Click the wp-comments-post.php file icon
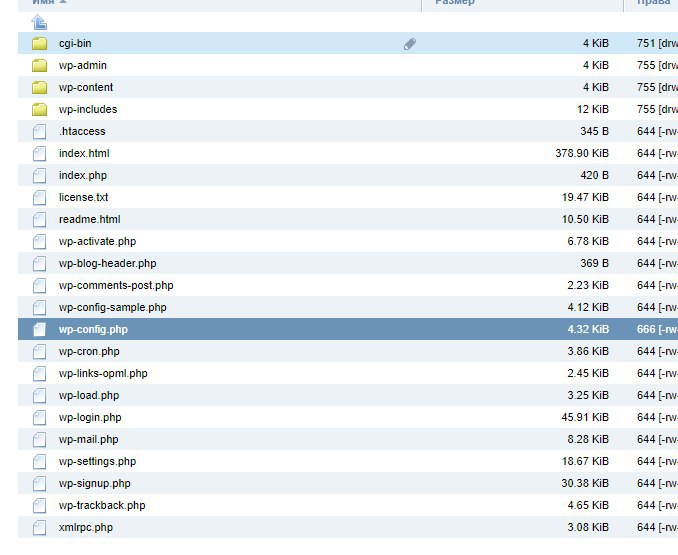Viewport: 678px width, 555px height. 39,286
